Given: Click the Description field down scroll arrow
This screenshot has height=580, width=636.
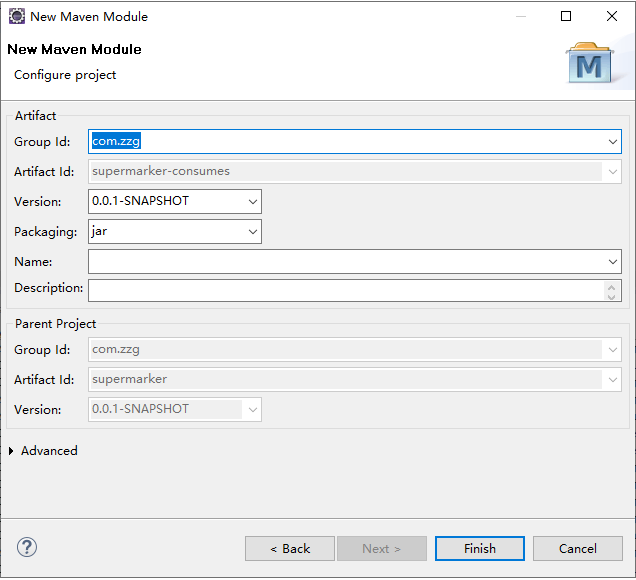Looking at the screenshot, I should pos(612,296).
